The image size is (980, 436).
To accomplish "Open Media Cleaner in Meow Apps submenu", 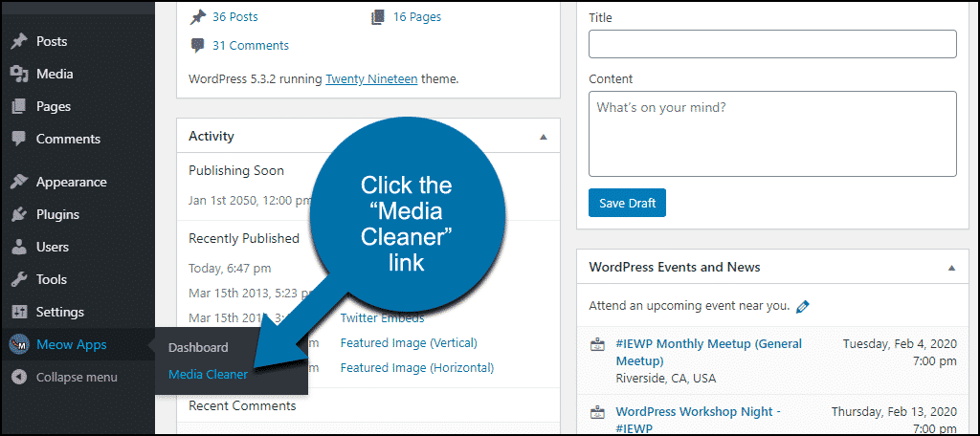I will pos(208,375).
